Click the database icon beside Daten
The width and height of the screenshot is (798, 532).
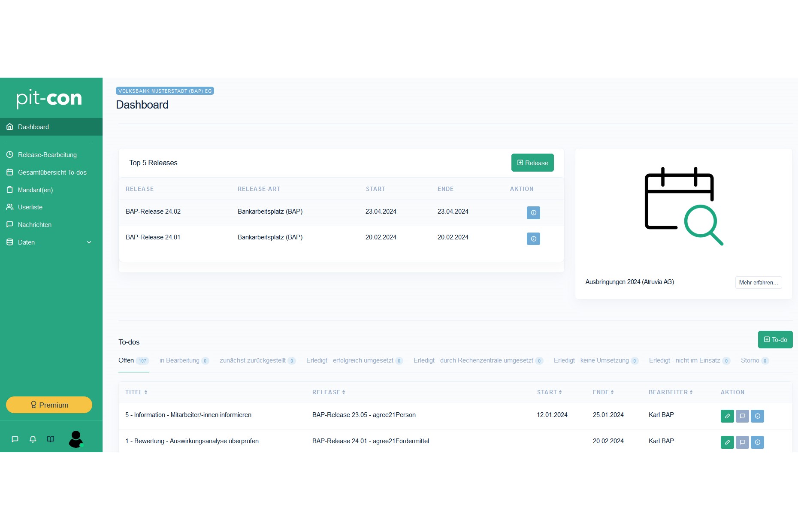point(9,242)
